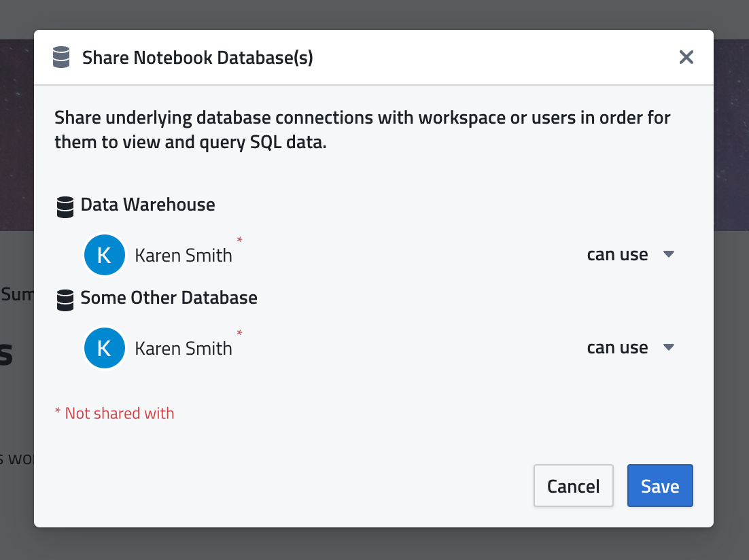Select the Data Warehouse heading label
This screenshot has height=560, width=749.
(x=147, y=205)
